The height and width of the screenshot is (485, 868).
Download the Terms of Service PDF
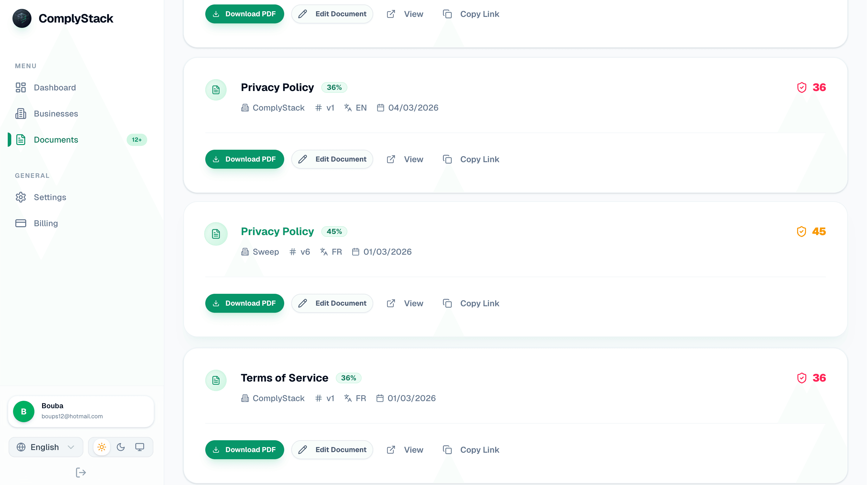(x=245, y=450)
